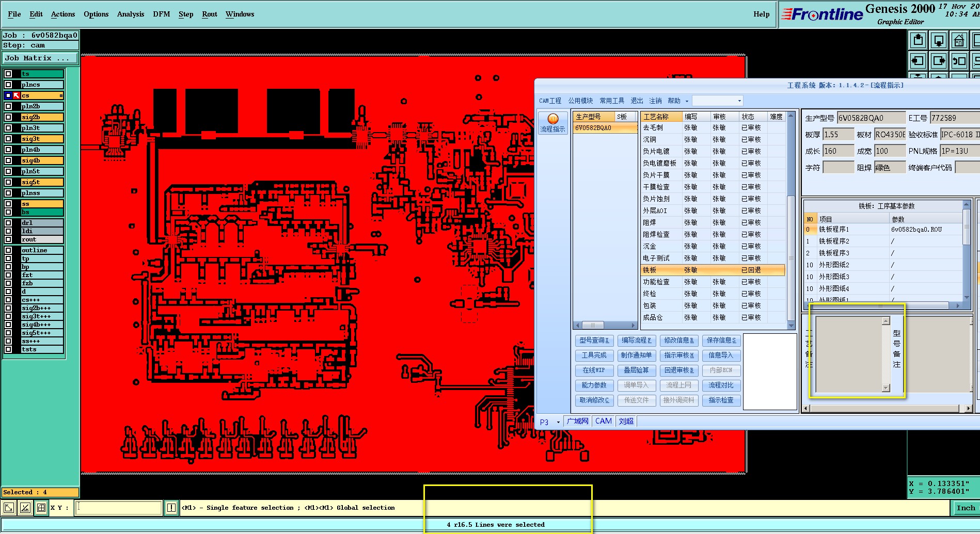Click the 回退审核B button
This screenshot has width=980, height=534.
point(678,370)
